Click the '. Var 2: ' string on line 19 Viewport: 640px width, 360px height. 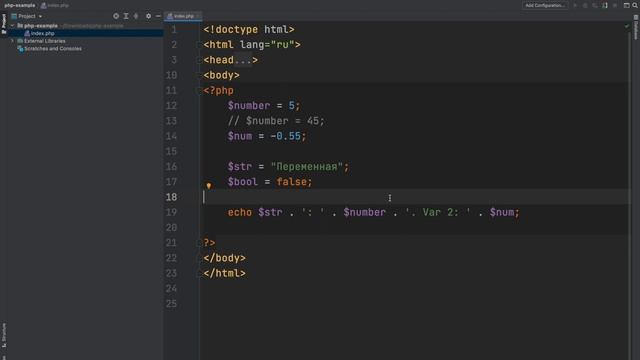[438, 212]
